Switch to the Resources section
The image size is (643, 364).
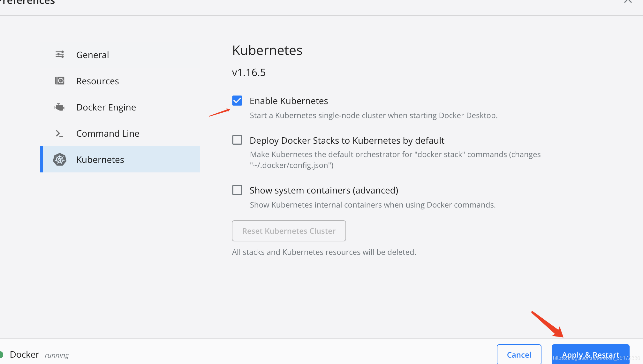(97, 81)
